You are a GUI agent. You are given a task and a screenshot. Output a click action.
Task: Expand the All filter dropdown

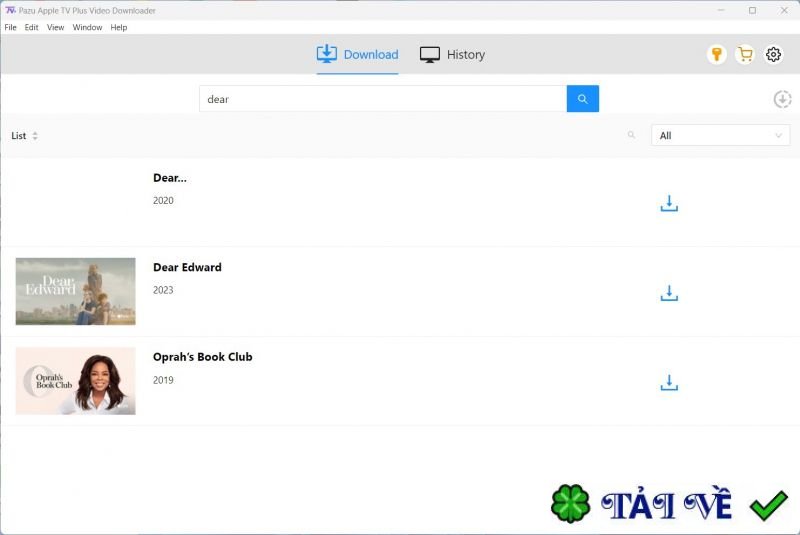(720, 135)
